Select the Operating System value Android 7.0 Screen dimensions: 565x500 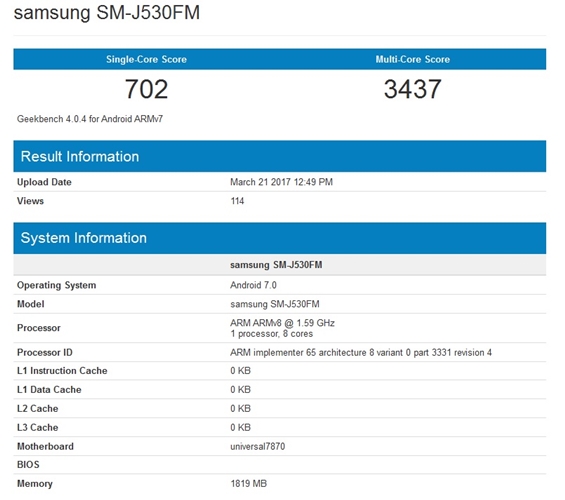tap(253, 285)
